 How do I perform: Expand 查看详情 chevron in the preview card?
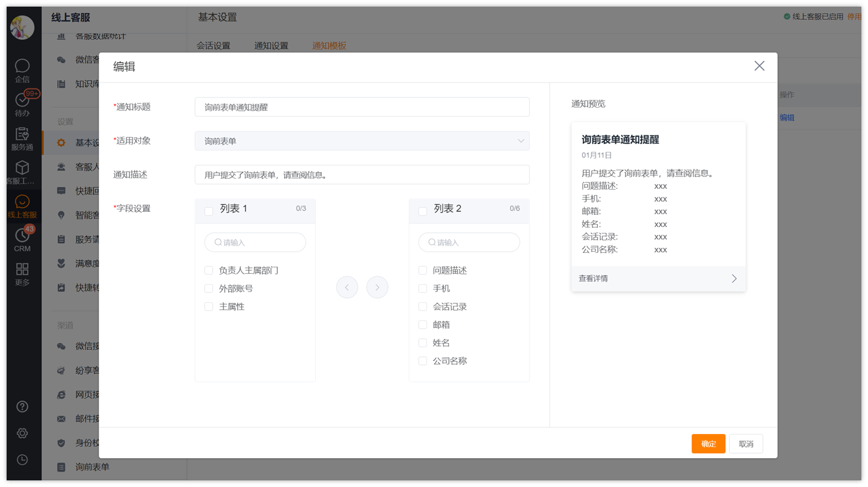click(734, 279)
